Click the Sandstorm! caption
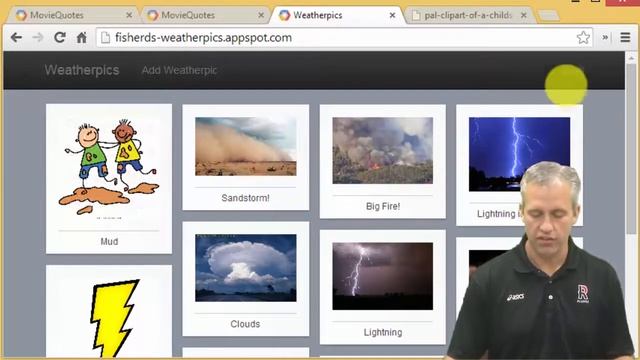The width and height of the screenshot is (640, 360). [x=245, y=198]
